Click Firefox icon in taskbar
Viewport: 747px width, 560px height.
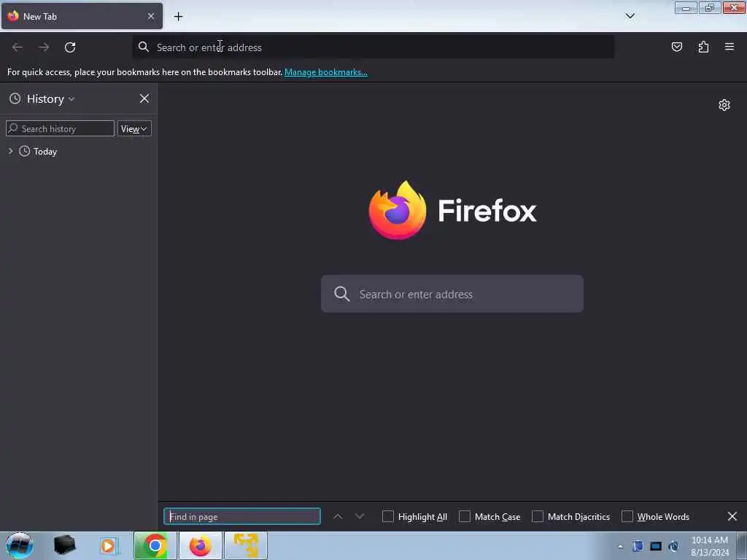coord(200,545)
